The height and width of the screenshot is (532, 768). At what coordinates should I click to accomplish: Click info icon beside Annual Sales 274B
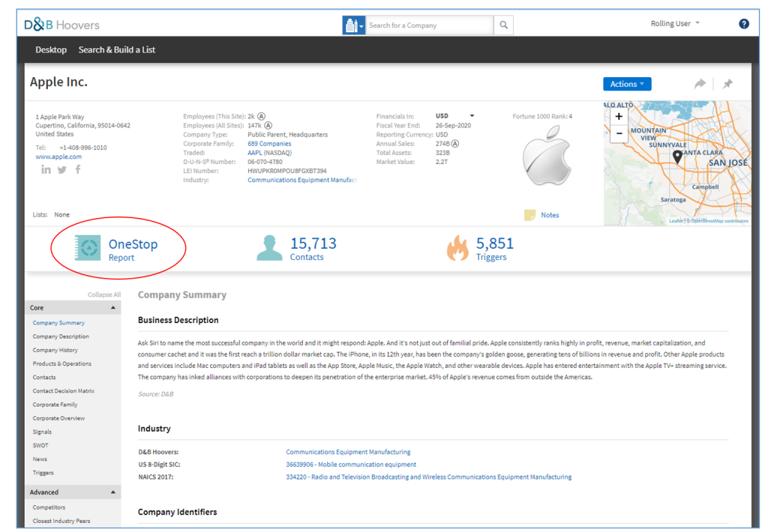tap(455, 143)
